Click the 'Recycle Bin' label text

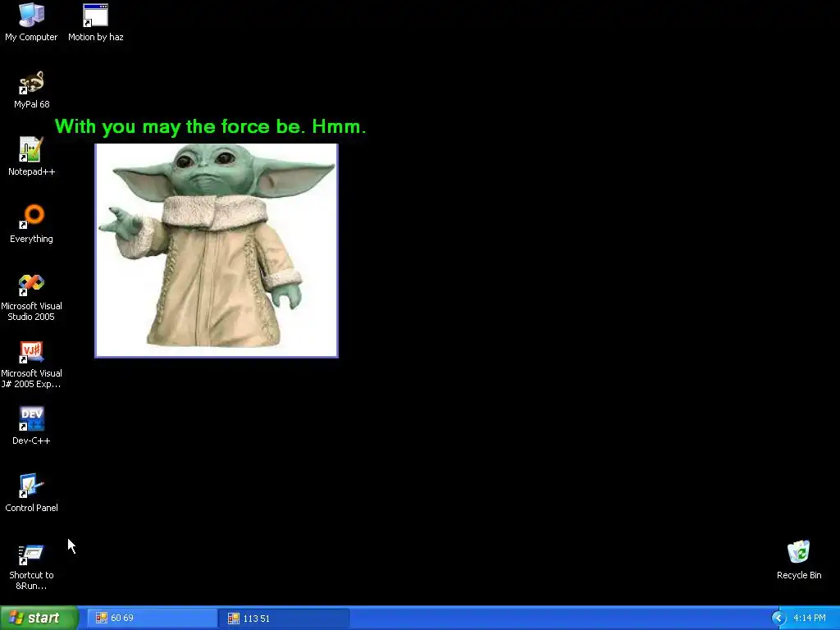(799, 575)
